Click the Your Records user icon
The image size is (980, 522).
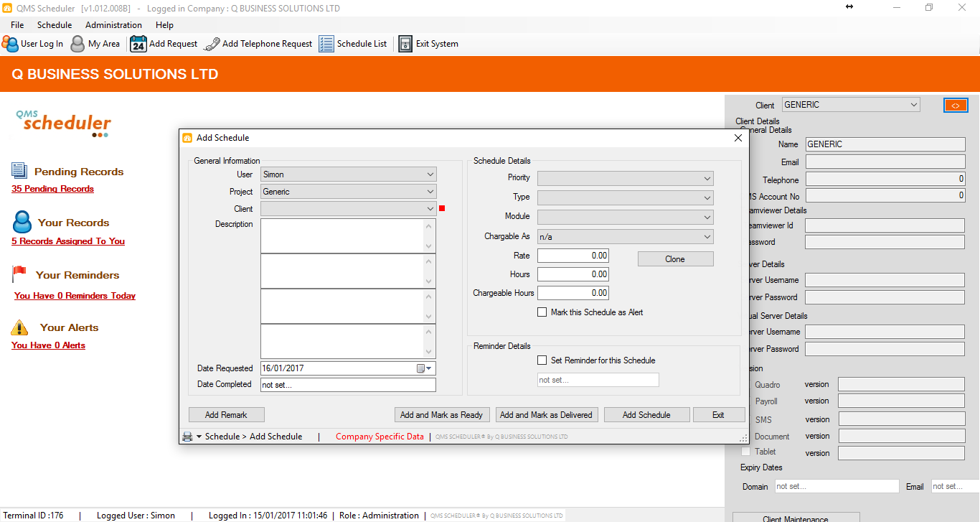(22, 222)
